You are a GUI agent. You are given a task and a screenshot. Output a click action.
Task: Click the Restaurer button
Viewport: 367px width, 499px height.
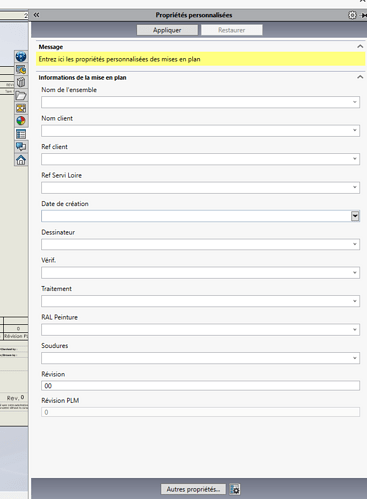tap(232, 30)
